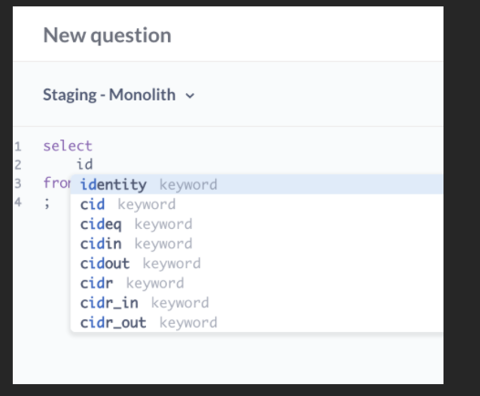This screenshot has height=396, width=480.
Task: Click line number 3 in the gutter
Action: point(18,183)
